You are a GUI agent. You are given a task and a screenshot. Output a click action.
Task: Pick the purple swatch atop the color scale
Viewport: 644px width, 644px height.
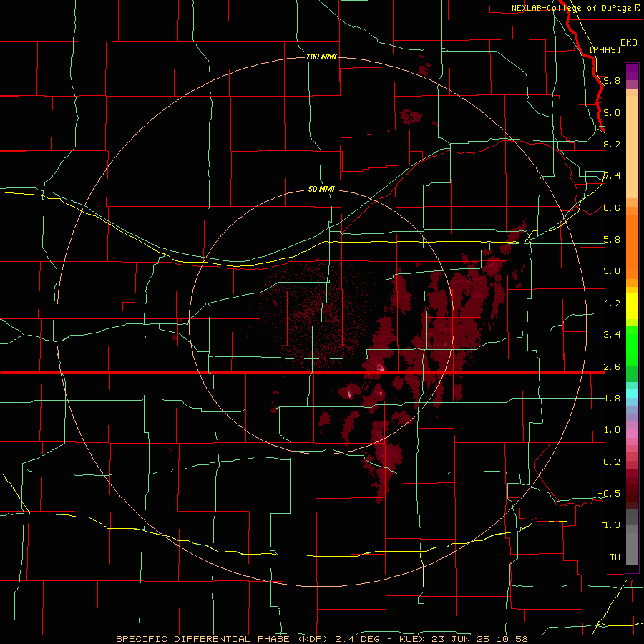632,72
